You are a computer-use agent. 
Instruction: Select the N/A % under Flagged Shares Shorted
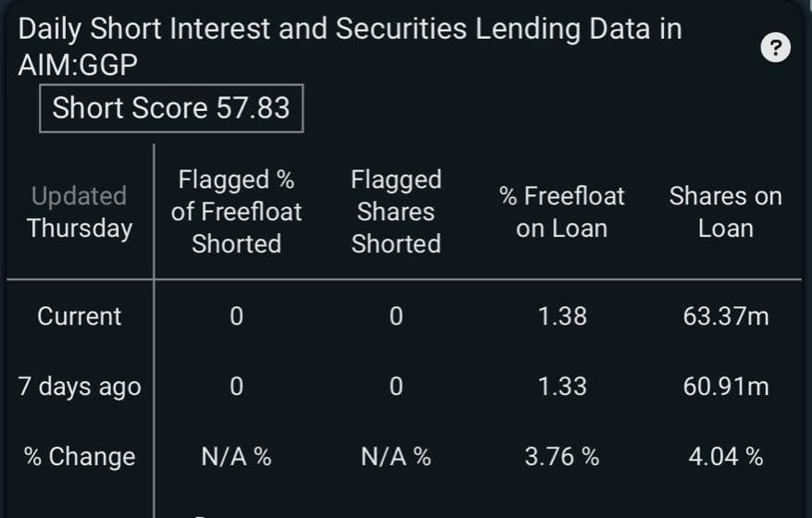click(x=396, y=457)
